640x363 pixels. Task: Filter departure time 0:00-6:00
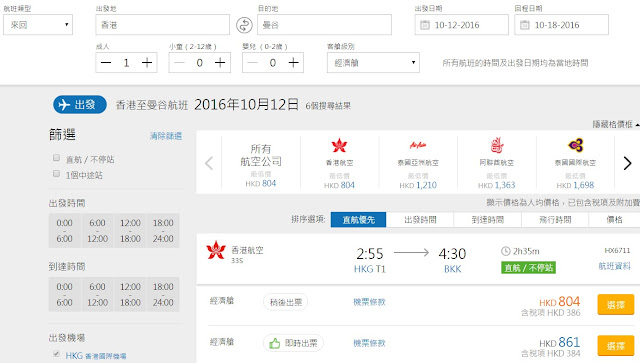click(64, 231)
